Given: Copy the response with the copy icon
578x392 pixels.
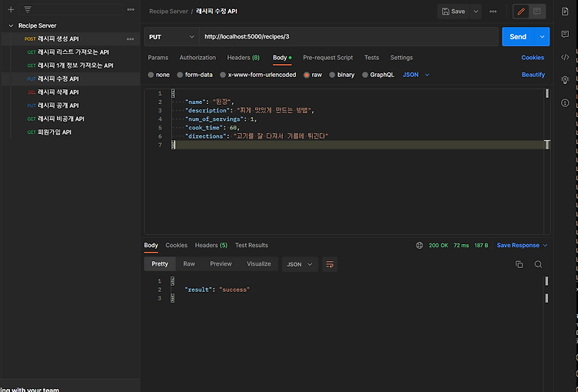Looking at the screenshot, I should click(x=519, y=264).
